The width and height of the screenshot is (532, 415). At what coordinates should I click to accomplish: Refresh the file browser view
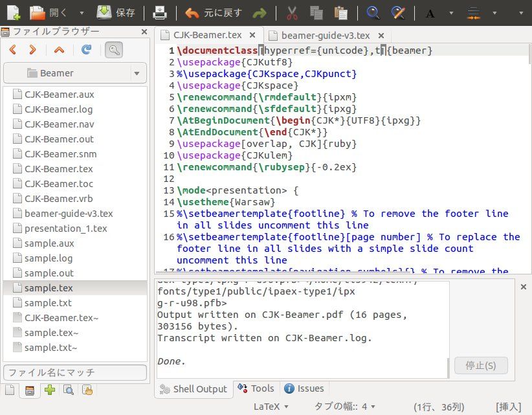coord(86,49)
